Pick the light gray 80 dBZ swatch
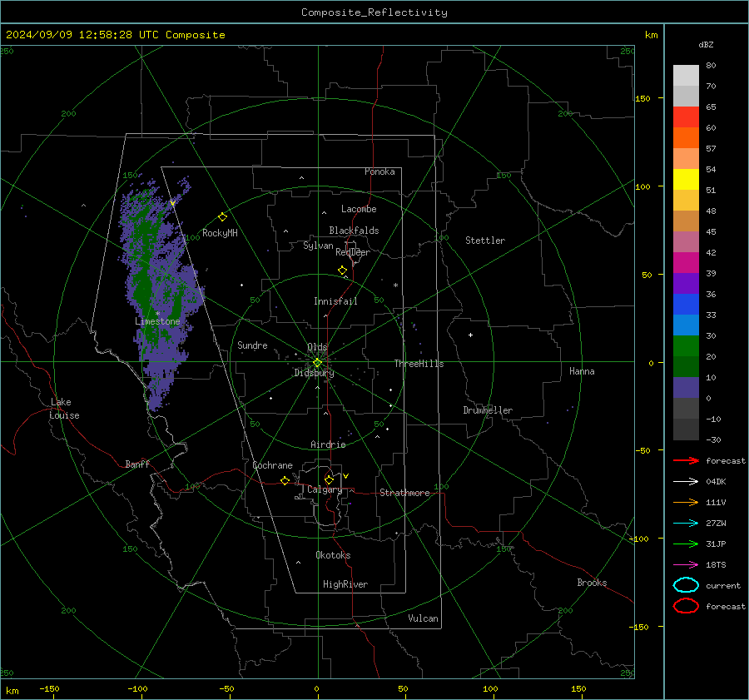The image size is (749, 700). pos(686,75)
